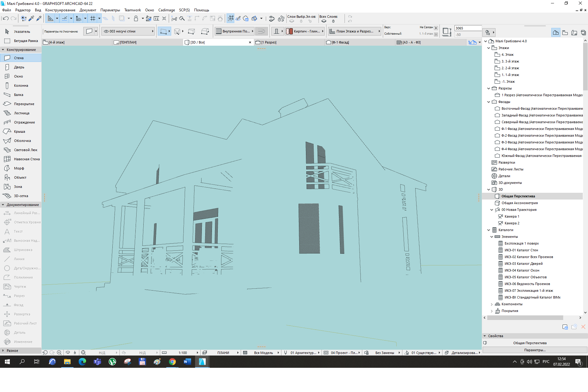The height and width of the screenshot is (392, 588).
Task: Select the Ограждение railing tool
Action: [x=21, y=122]
